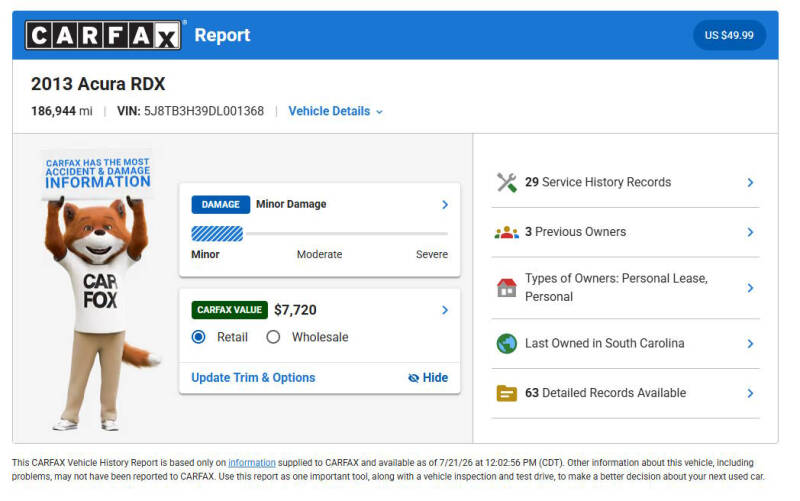Click the Previous Owners people icon

507,232
